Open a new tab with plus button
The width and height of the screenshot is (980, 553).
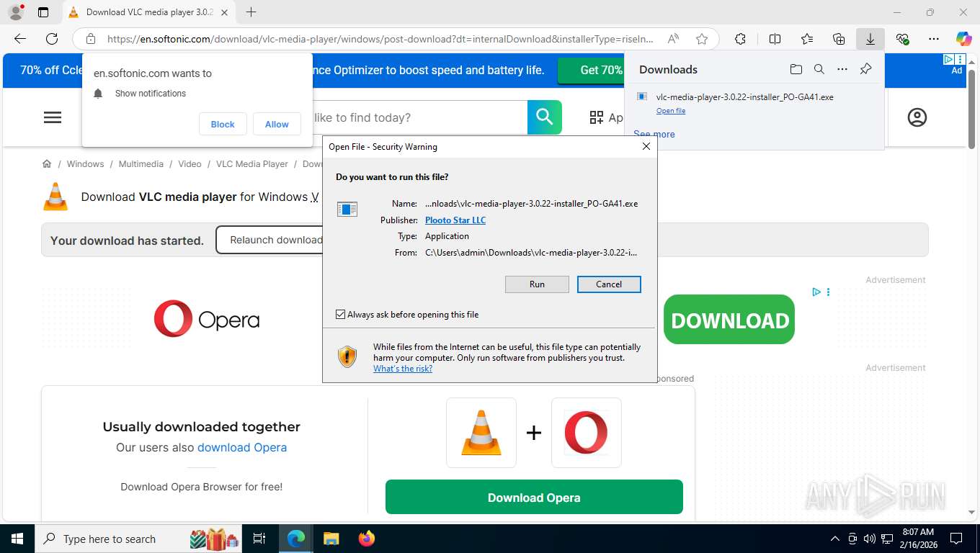coord(251,12)
